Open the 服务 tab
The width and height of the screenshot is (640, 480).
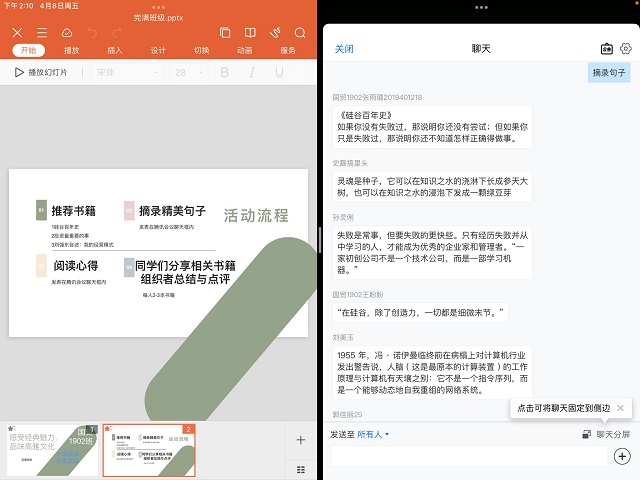[288, 50]
